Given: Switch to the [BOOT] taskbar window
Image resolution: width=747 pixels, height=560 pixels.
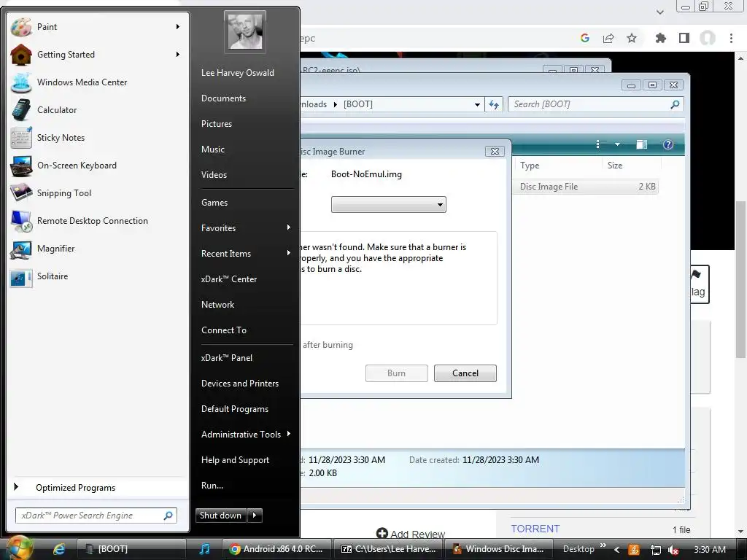Looking at the screenshot, I should pos(130,549).
